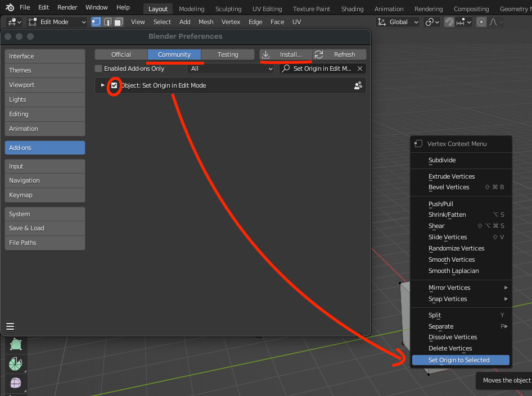Expand Snap Vertices submenu

(x=461, y=299)
